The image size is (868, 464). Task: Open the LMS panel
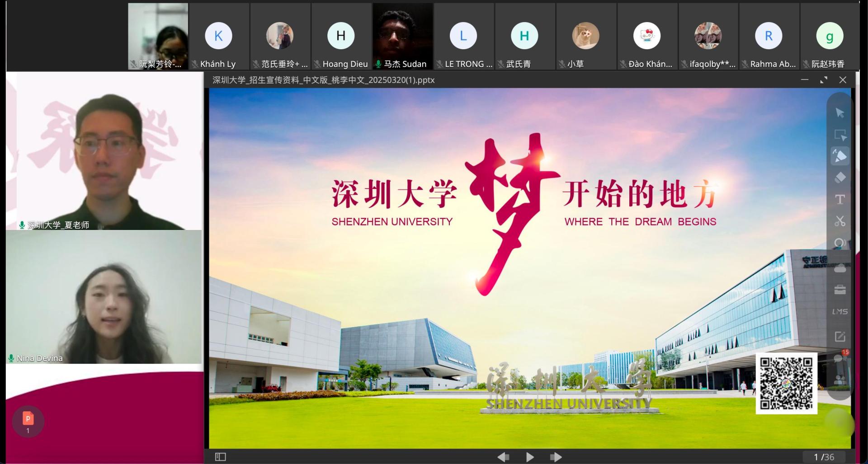click(x=840, y=312)
